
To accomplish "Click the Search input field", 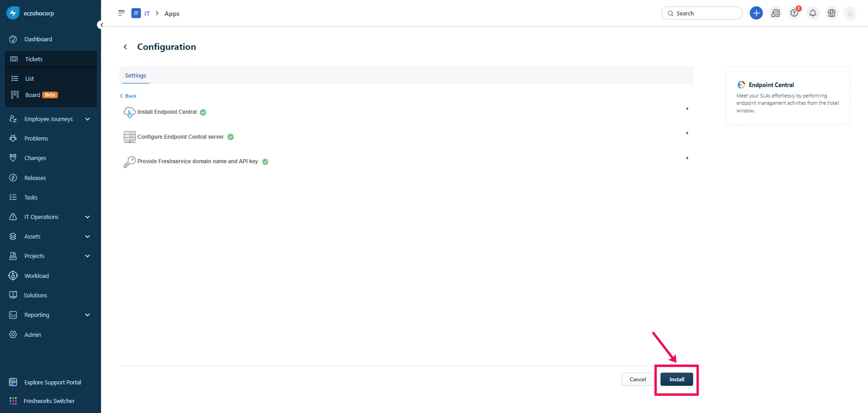I will click(x=702, y=13).
